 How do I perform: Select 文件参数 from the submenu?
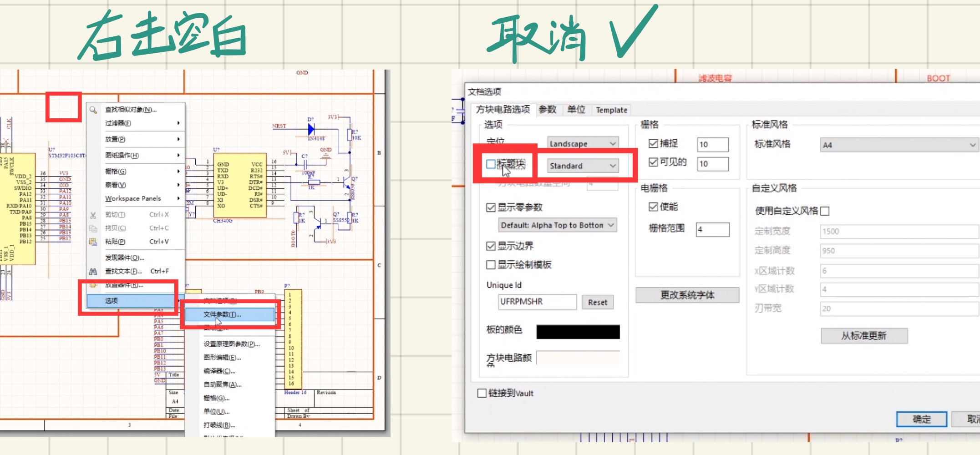click(x=223, y=314)
